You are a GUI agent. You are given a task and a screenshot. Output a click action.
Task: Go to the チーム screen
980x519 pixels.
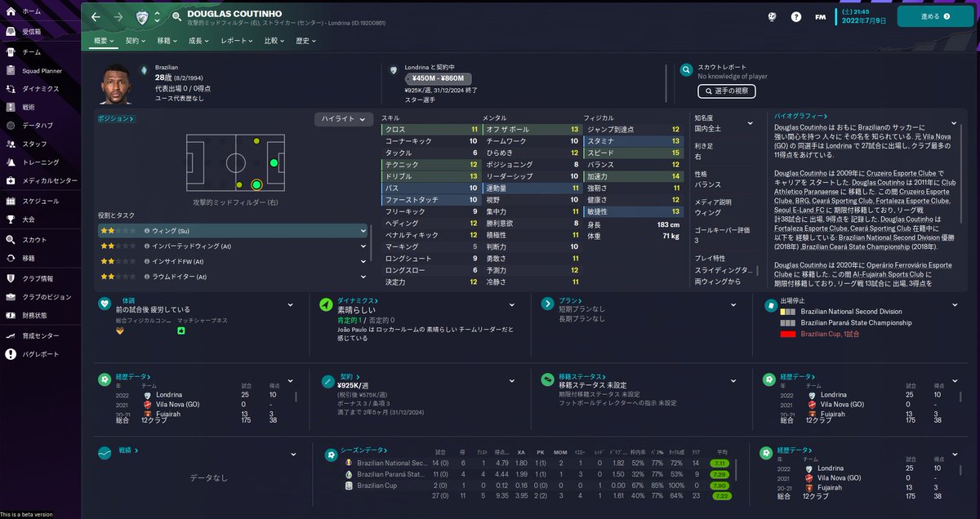33,51
